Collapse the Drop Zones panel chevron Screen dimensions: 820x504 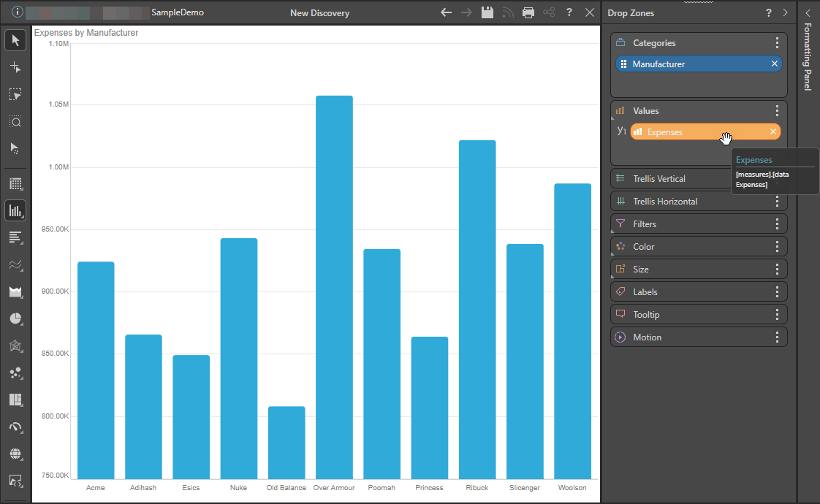[x=785, y=13]
